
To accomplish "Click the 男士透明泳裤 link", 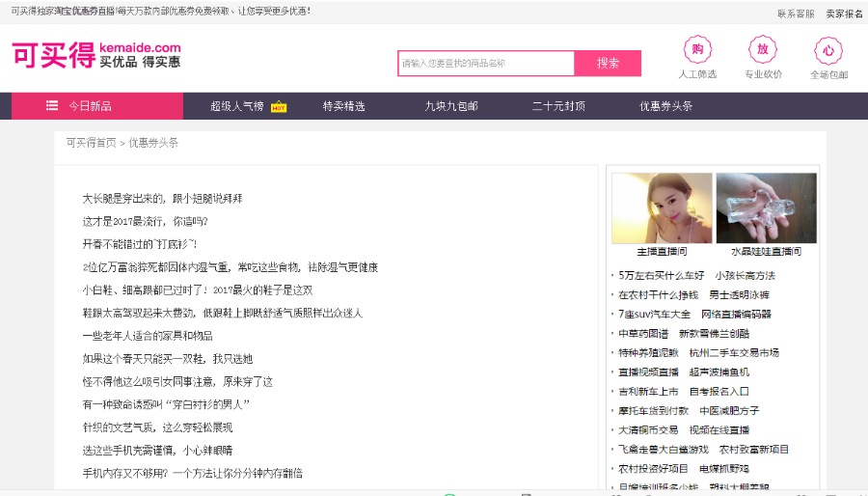I will pyautogui.click(x=739, y=295).
